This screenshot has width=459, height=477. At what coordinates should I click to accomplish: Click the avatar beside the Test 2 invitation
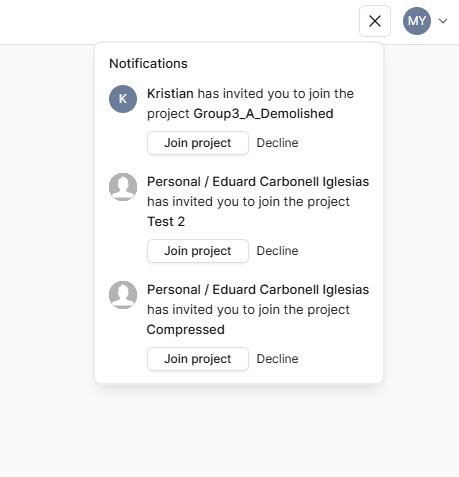point(123,187)
